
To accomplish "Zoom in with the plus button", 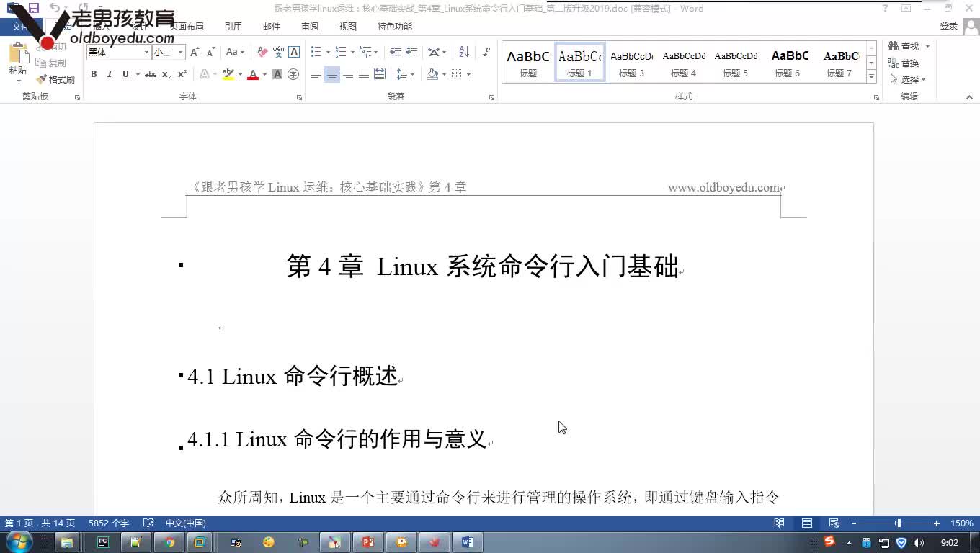I will pos(937,523).
